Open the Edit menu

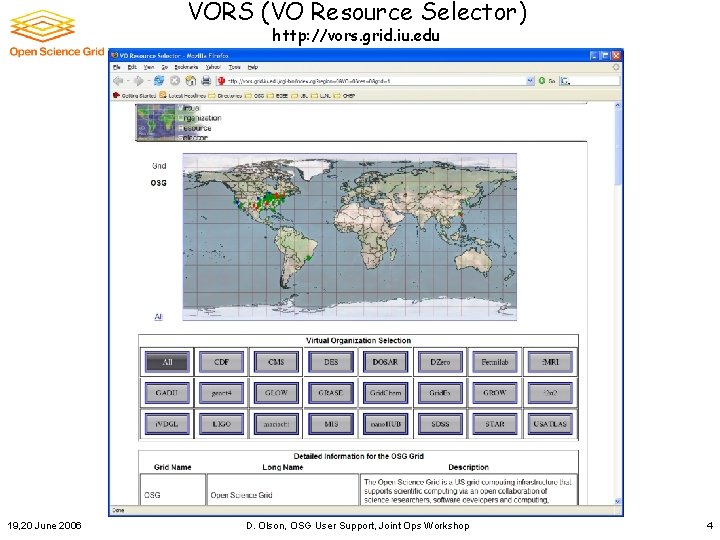(132, 67)
